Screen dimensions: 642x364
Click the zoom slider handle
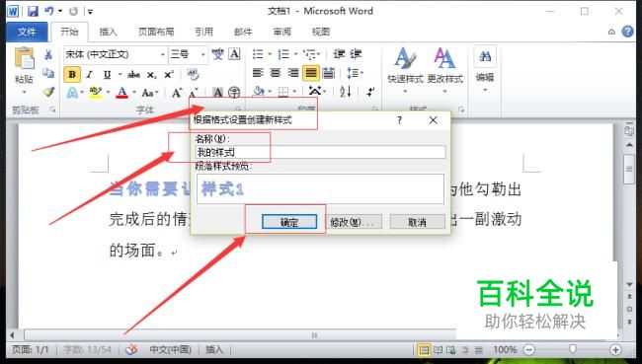[x=573, y=349]
